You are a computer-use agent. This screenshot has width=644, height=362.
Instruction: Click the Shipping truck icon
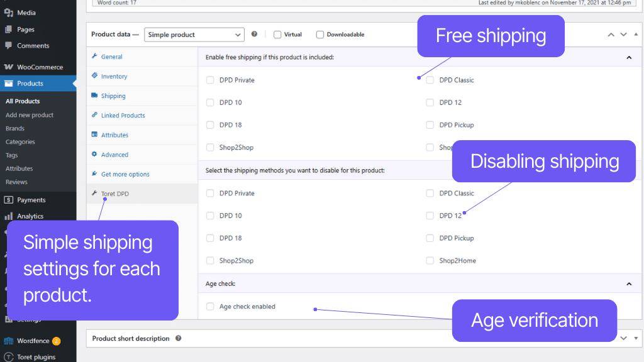click(94, 96)
